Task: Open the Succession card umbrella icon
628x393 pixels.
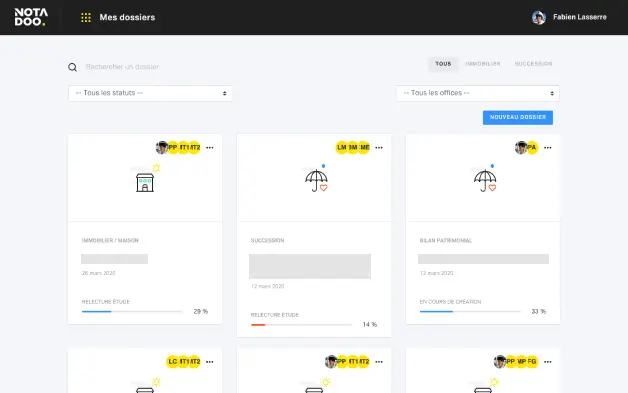Action: pyautogui.click(x=316, y=180)
